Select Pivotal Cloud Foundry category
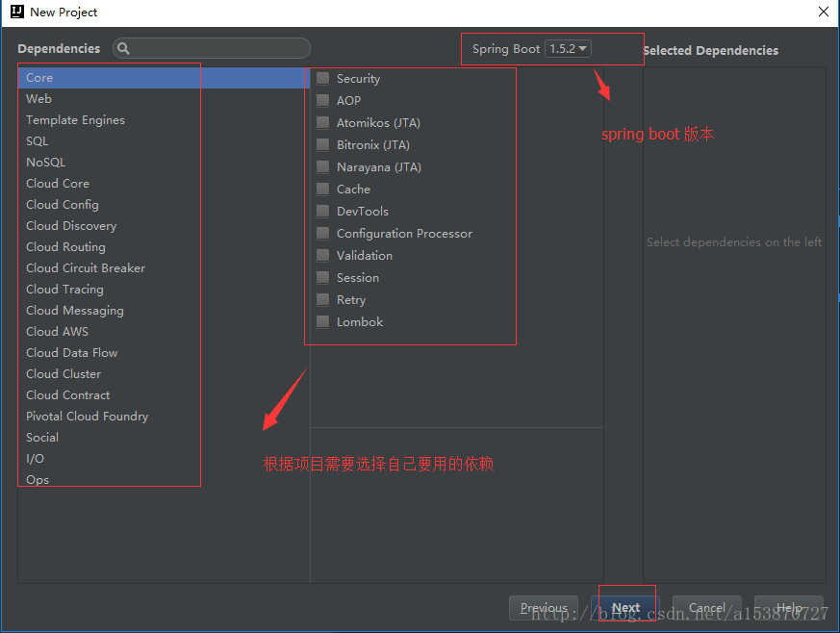840x633 pixels. point(164,417)
